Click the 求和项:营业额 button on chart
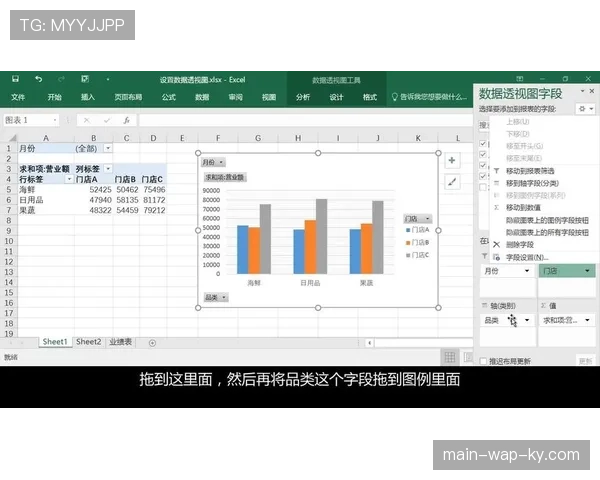This screenshot has width=600, height=480. pos(225,177)
